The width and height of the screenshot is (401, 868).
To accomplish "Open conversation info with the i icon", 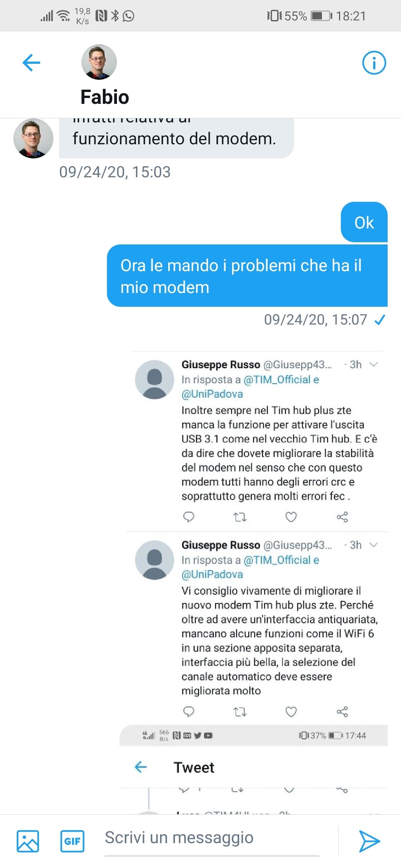I will [374, 62].
